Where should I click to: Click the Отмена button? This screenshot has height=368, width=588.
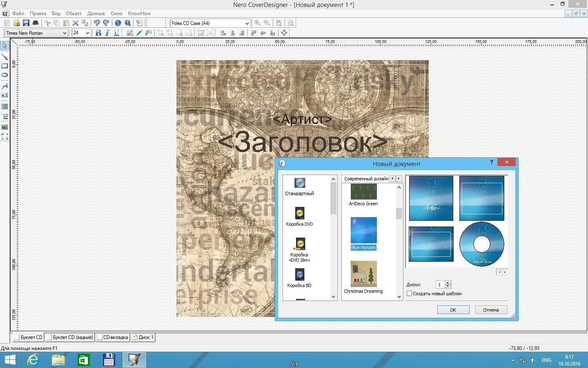click(491, 310)
